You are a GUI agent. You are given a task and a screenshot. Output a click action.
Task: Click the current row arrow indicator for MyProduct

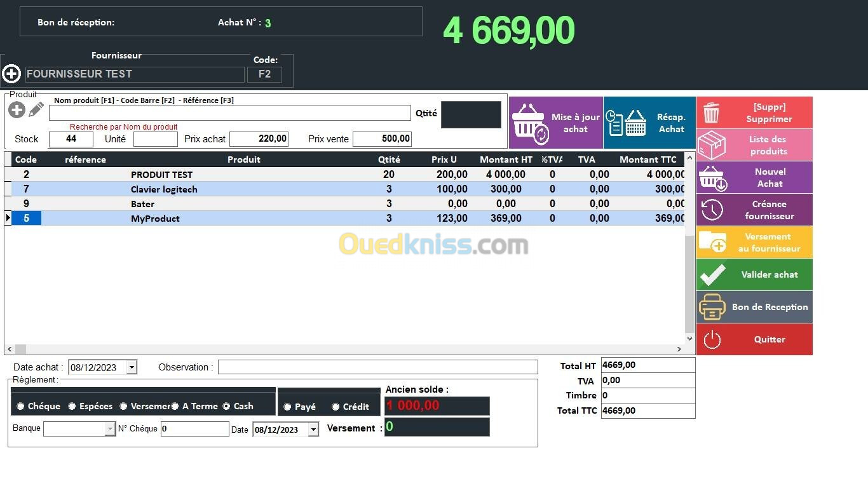(x=8, y=218)
